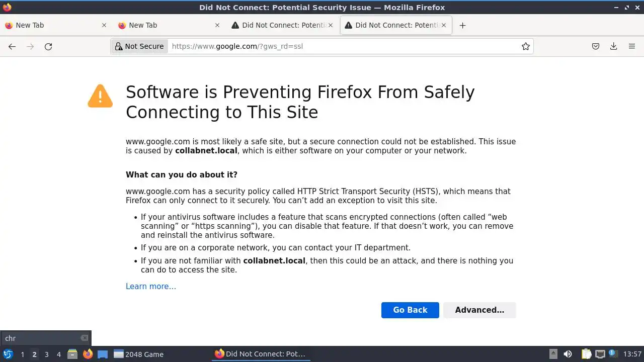
Task: Click the Not Secure lock indicator
Action: (139, 46)
